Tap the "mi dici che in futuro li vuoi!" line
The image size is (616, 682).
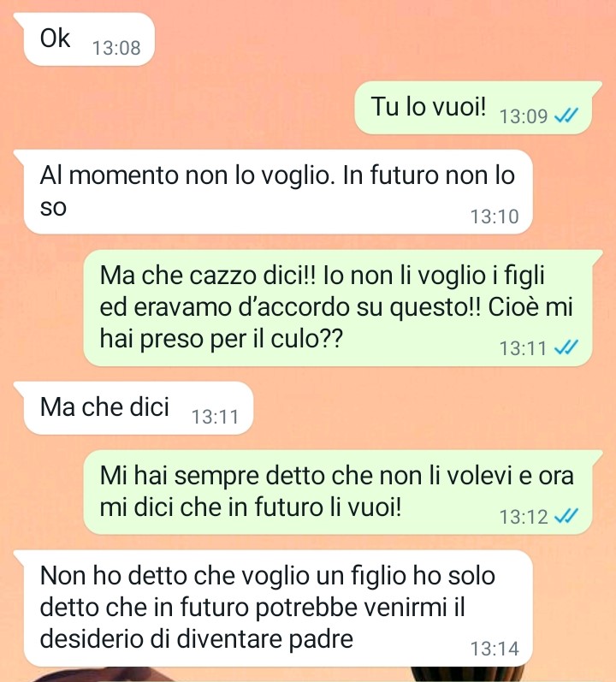[251, 507]
